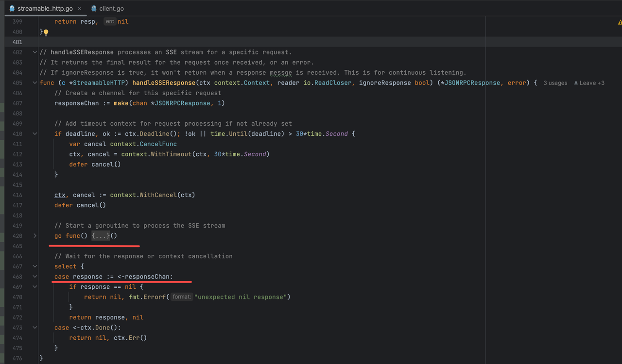The height and width of the screenshot is (364, 622).
Task: Click line number 476 in the gutter
Action: [x=17, y=358]
